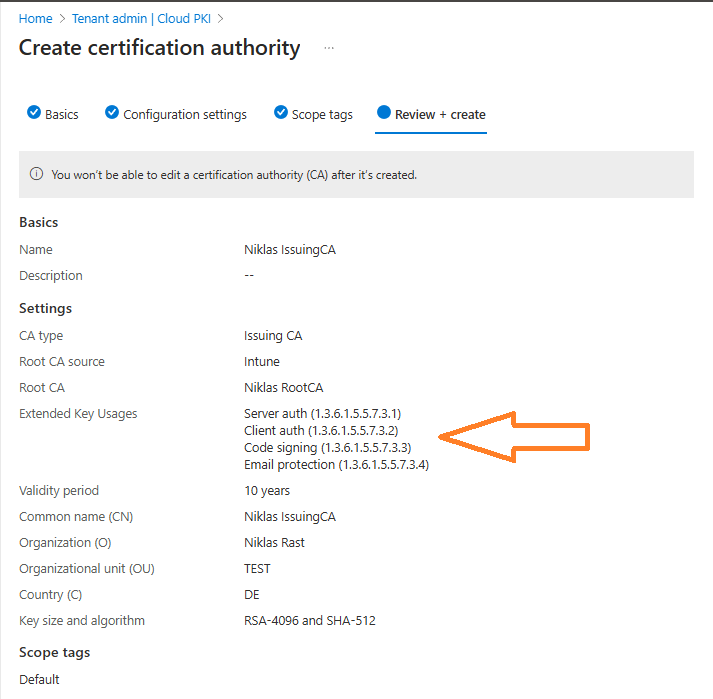713x699 pixels.
Task: Open the ellipsis menu beside the page title
Action: (329, 48)
